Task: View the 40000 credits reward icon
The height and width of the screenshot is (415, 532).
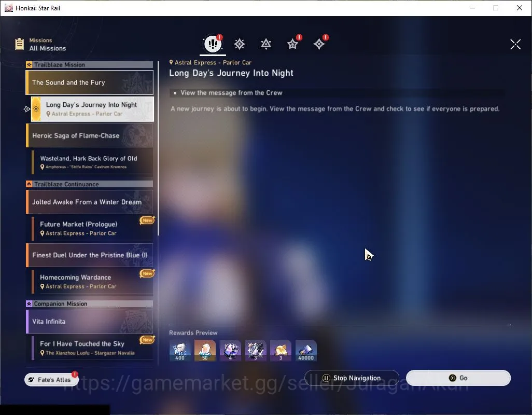Action: (306, 351)
